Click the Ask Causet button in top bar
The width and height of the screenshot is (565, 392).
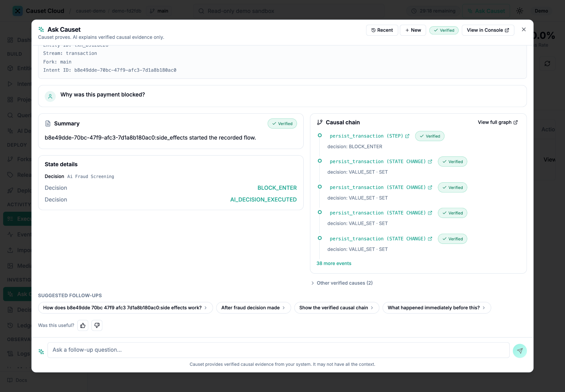(486, 11)
